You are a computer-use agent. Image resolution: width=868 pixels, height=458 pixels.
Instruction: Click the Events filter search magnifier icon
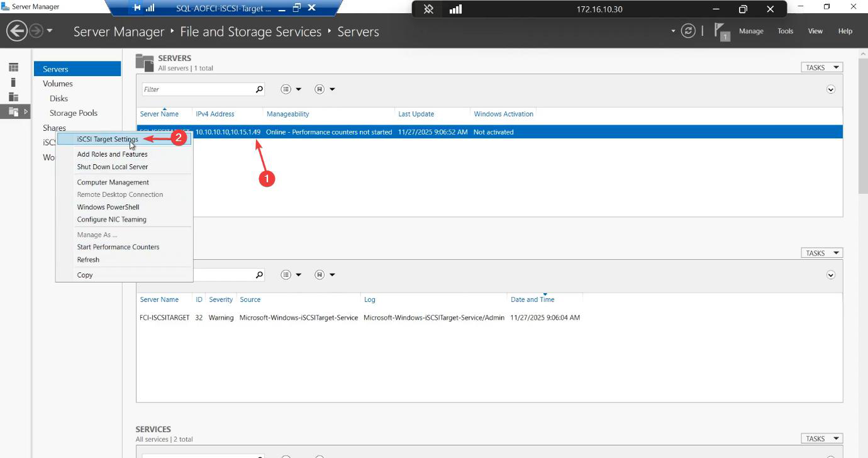pyautogui.click(x=259, y=275)
